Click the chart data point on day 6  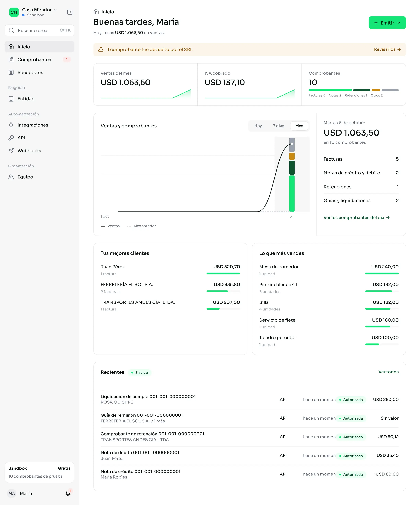tap(292, 144)
